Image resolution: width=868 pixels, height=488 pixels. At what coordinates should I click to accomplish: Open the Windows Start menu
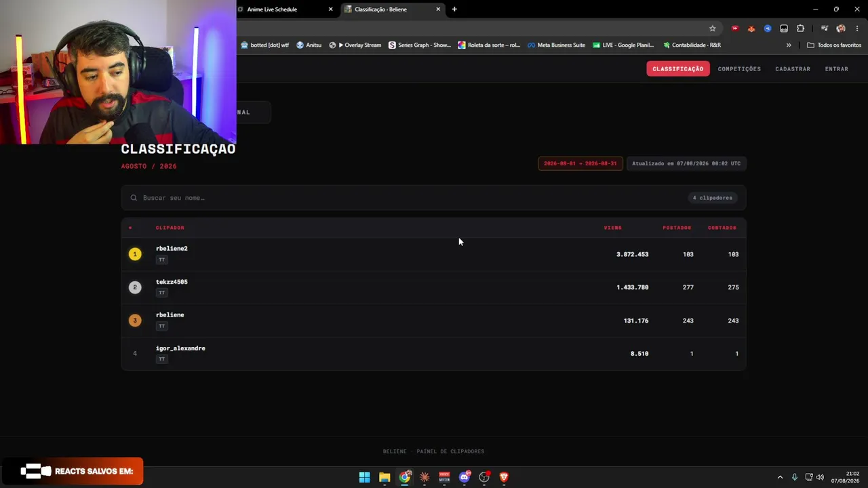pyautogui.click(x=364, y=477)
